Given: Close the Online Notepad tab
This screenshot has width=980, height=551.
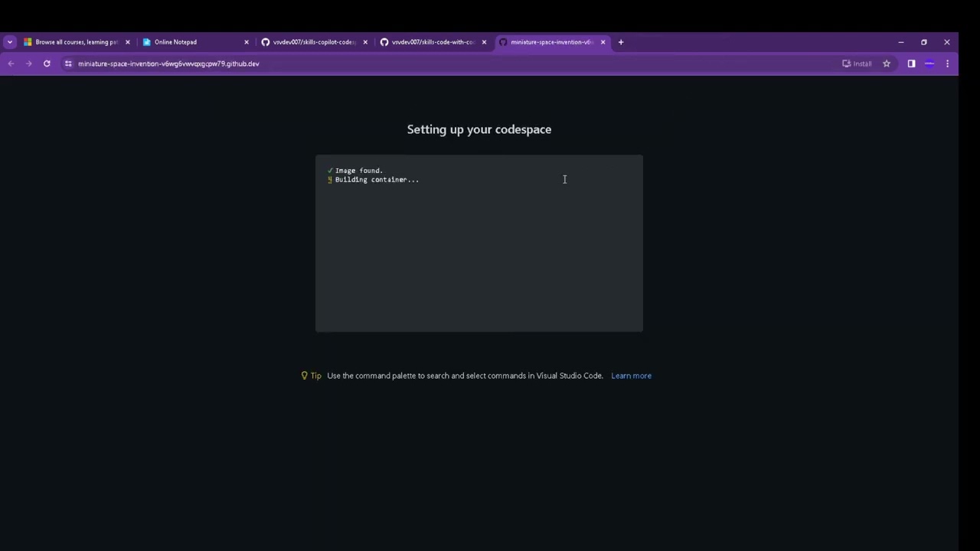Looking at the screenshot, I should coord(247,42).
